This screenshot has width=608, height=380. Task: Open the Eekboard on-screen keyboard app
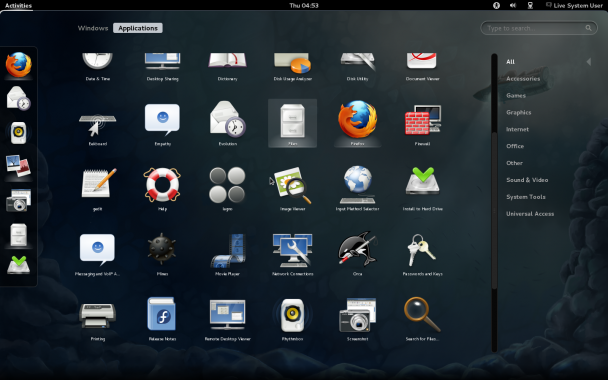click(97, 123)
